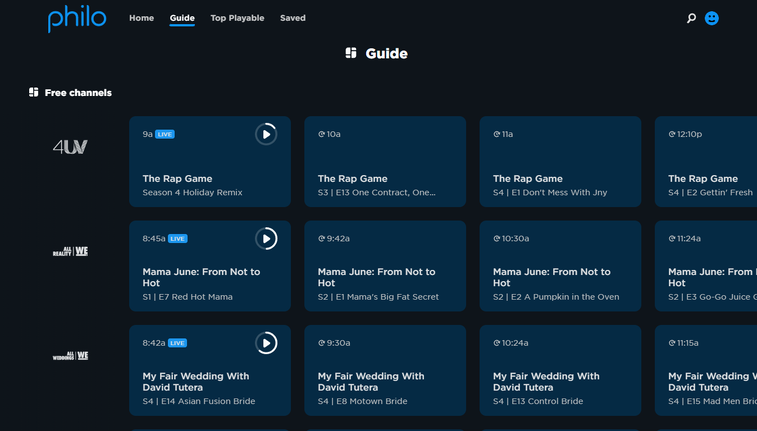
Task: Open Go-Go Juice episode card
Action: click(706, 266)
